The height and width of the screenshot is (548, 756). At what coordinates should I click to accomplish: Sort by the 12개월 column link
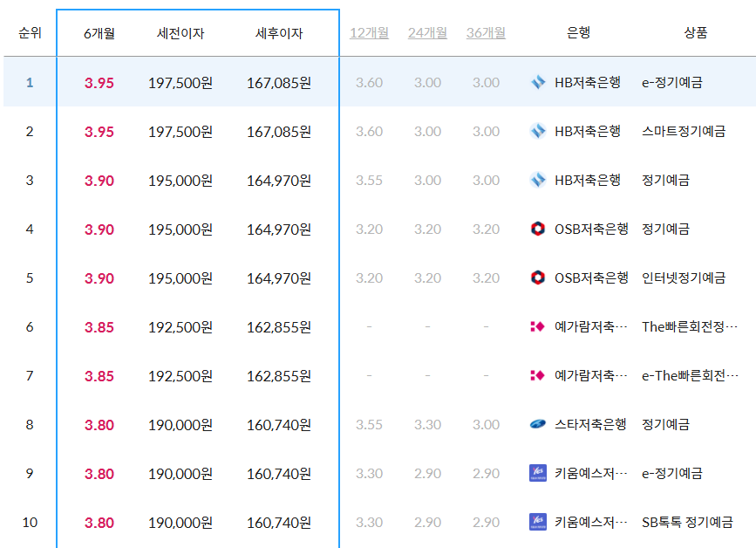369,33
